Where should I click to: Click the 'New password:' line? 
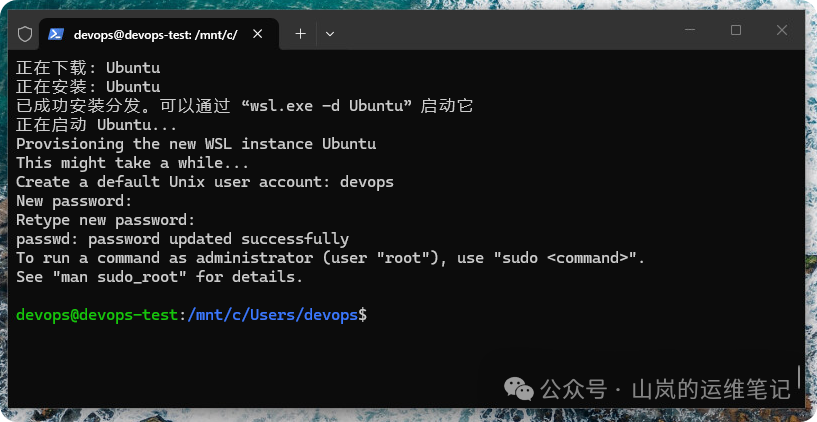point(74,201)
